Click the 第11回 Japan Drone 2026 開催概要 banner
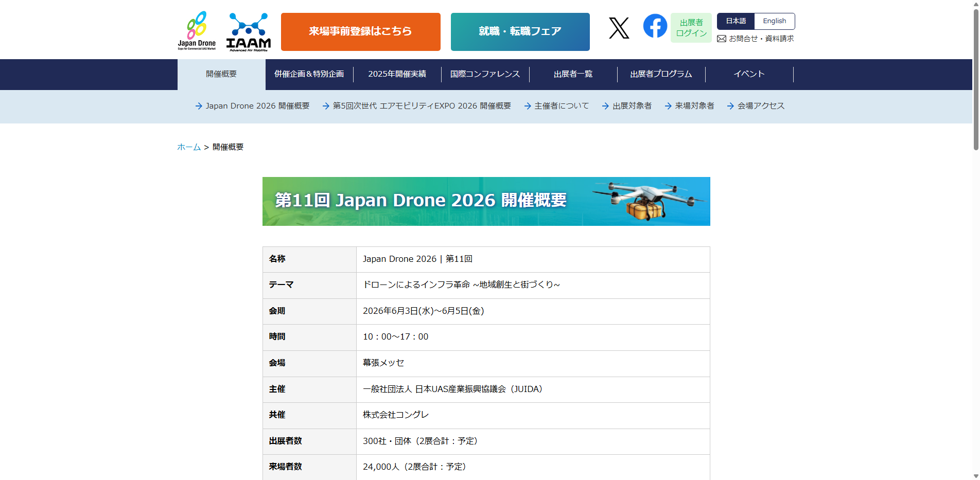Viewport: 980px width, 480px height. [486, 201]
